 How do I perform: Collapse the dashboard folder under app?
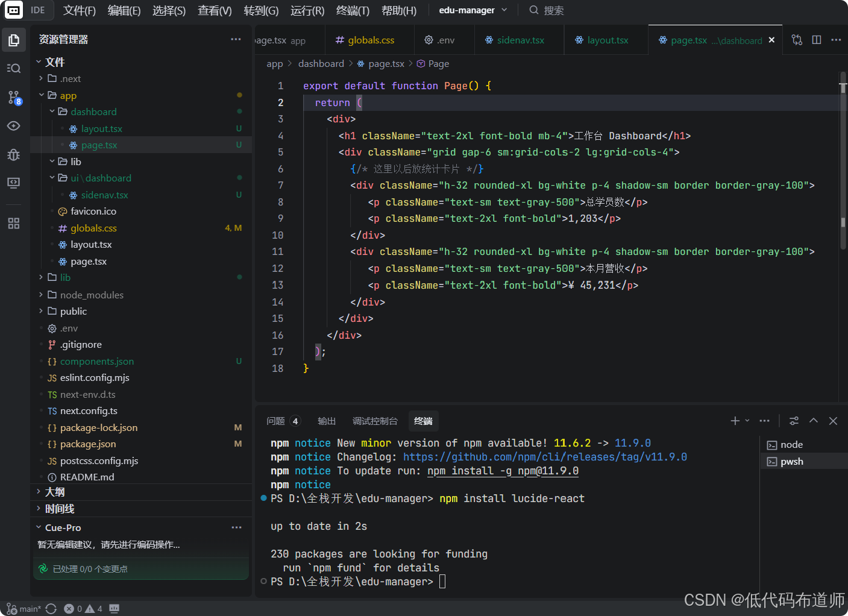pyautogui.click(x=141, y=112)
